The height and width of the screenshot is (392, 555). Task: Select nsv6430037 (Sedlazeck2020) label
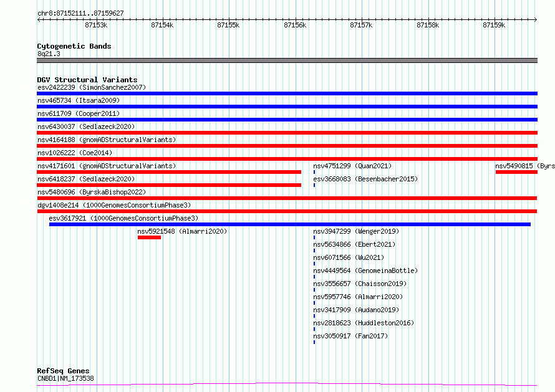86,127
